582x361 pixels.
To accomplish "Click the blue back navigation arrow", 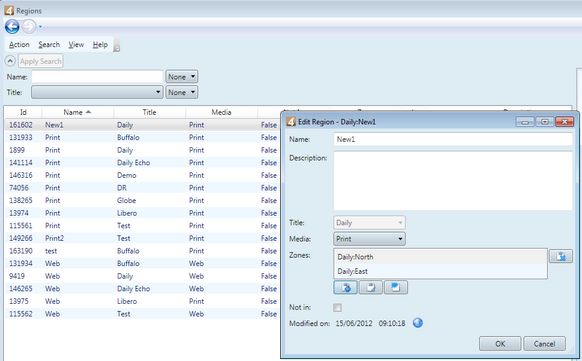I will pyautogui.click(x=12, y=27).
